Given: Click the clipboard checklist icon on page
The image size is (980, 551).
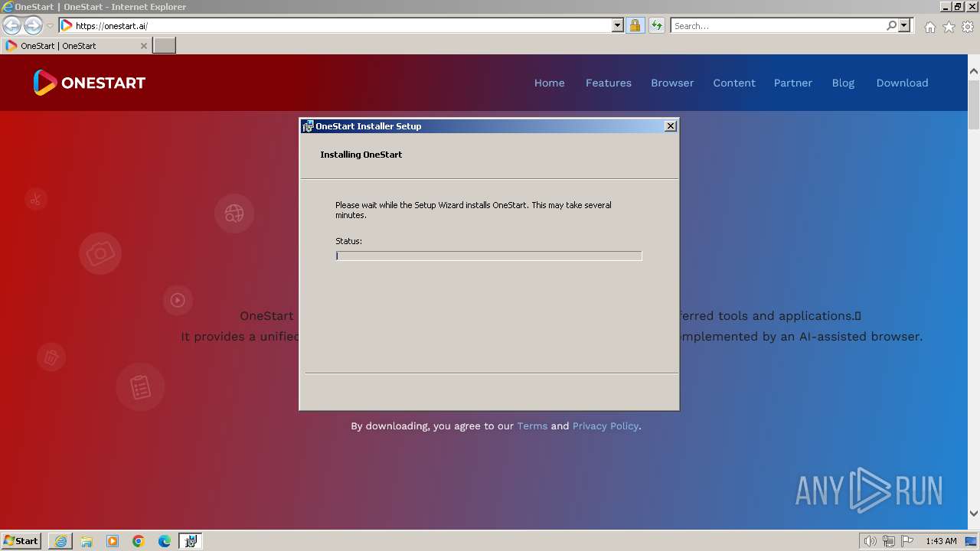Looking at the screenshot, I should (140, 386).
